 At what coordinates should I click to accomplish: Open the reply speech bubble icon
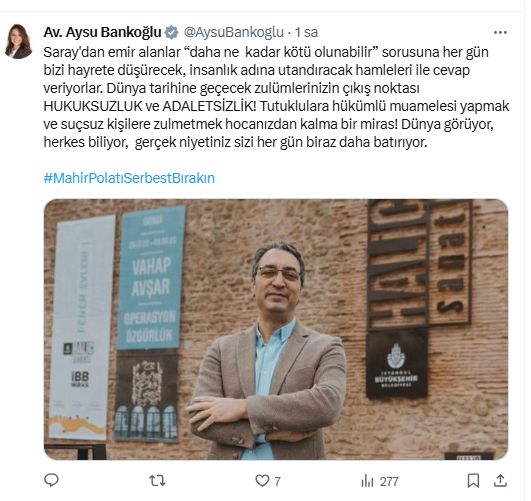pos(51,480)
